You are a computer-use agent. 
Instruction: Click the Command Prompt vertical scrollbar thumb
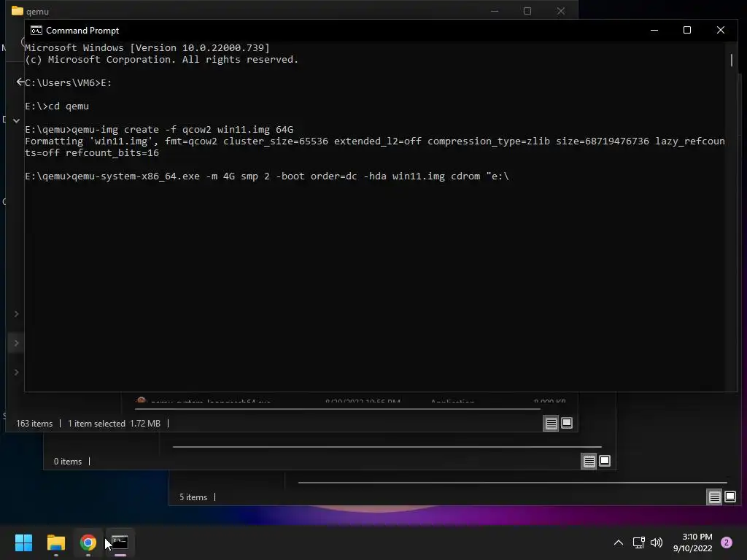point(732,61)
